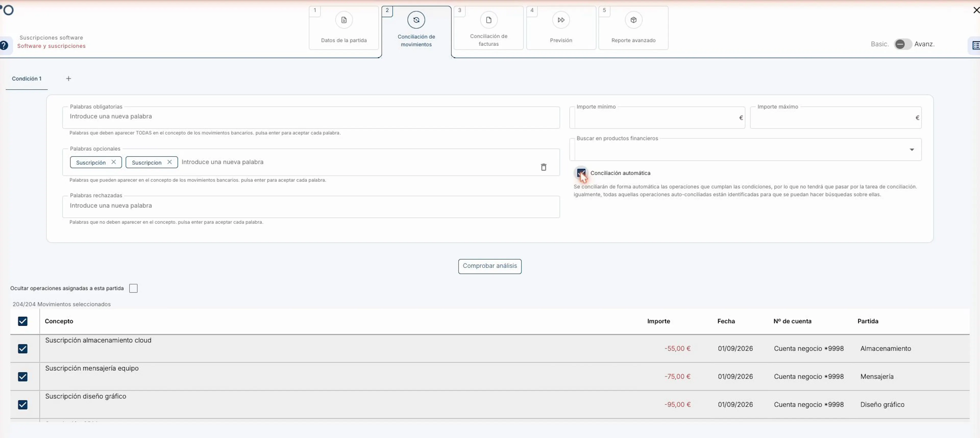Select the Condición 1 tab
The width and height of the screenshot is (980, 438).
tap(27, 79)
